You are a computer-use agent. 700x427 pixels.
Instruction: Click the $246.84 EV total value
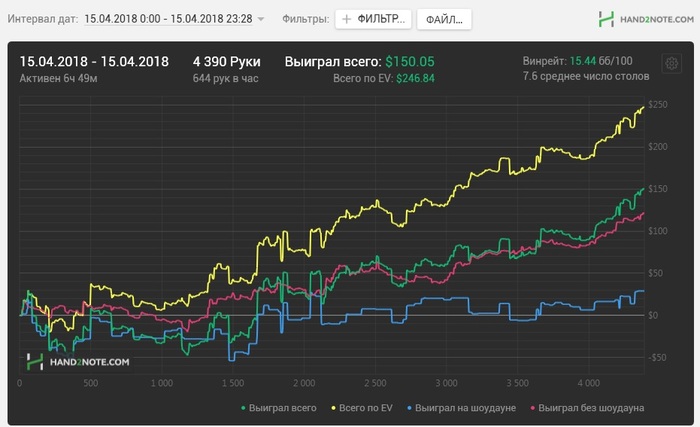click(415, 79)
